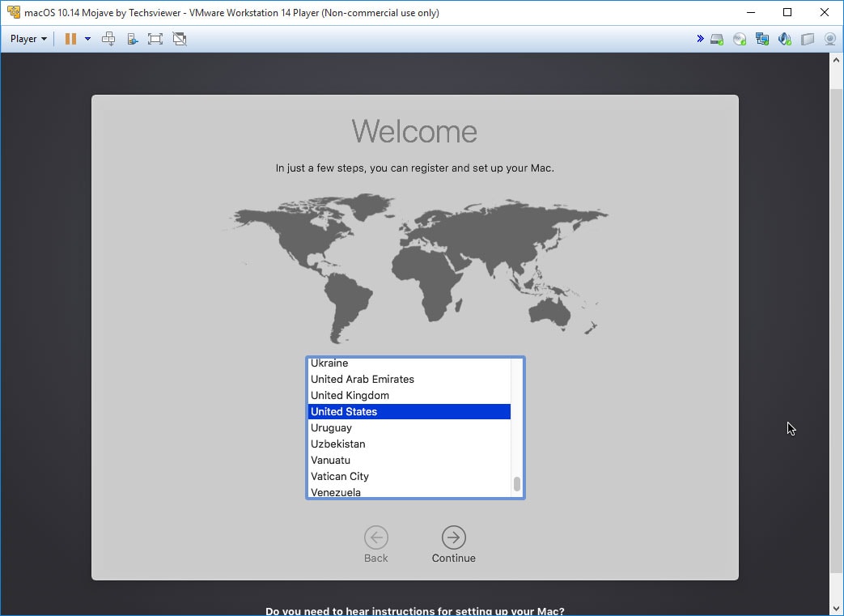The height and width of the screenshot is (616, 844).
Task: Select United Kingdom in country list
Action: click(x=350, y=395)
